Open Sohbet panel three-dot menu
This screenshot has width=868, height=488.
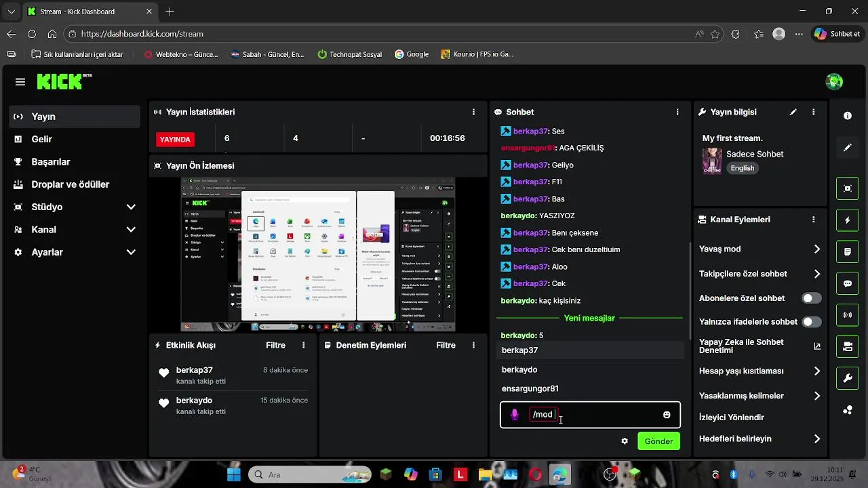[x=677, y=112]
